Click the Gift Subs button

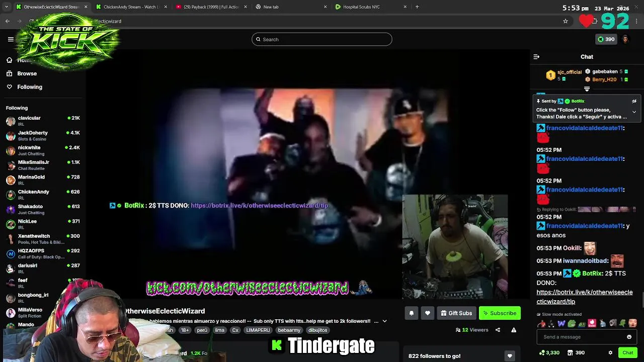[456, 313]
